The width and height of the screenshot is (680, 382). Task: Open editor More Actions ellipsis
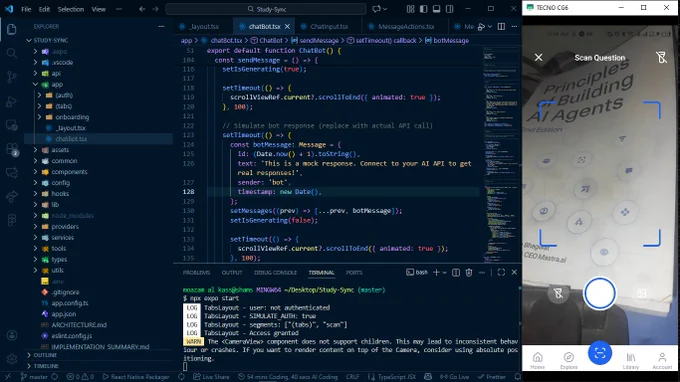(x=514, y=26)
